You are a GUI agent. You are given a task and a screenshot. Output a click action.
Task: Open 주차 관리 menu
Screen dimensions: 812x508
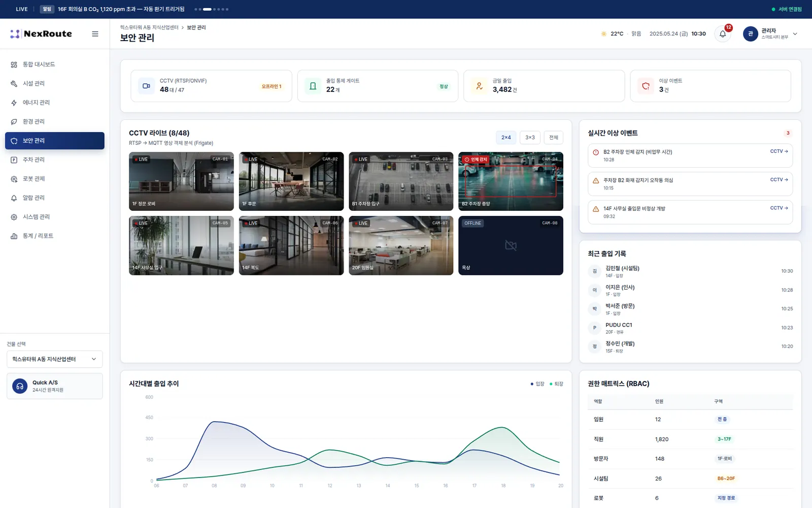(x=55, y=160)
